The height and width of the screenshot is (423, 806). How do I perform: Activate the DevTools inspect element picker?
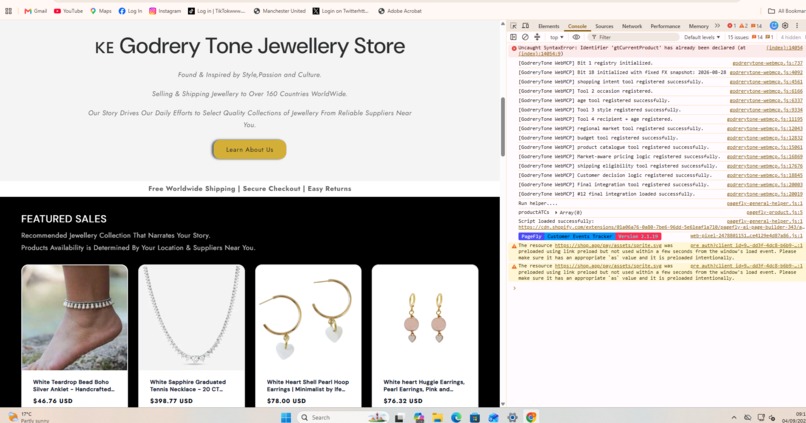tap(514, 26)
